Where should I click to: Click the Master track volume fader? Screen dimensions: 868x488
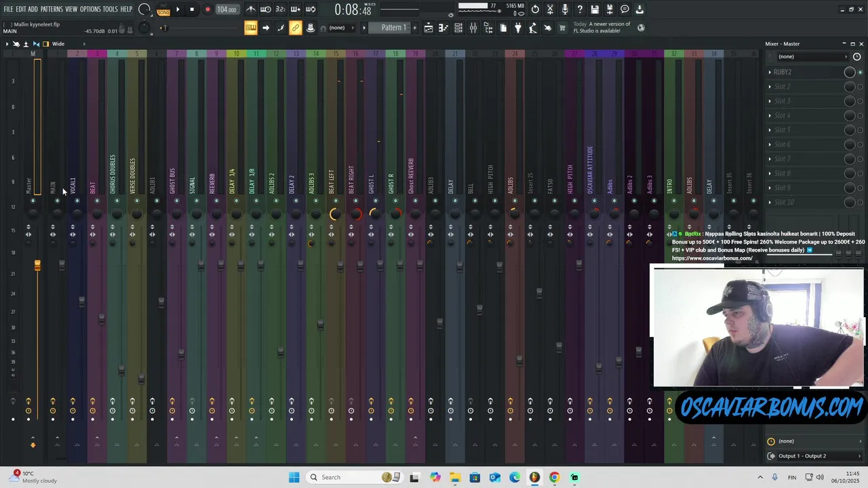tap(37, 266)
